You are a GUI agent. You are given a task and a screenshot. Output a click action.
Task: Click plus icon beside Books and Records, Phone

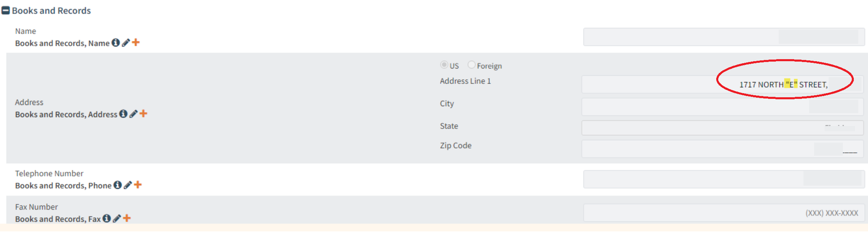click(x=138, y=184)
